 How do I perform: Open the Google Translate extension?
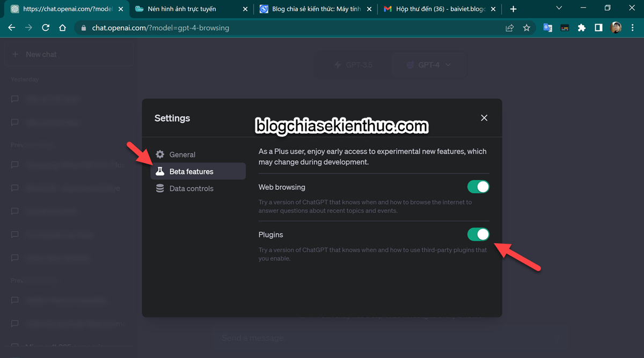(x=547, y=28)
